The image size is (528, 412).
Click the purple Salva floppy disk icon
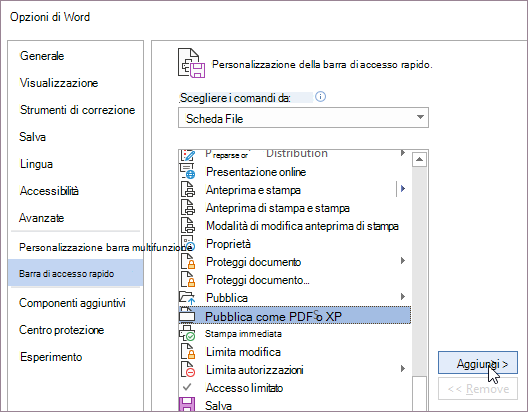[187, 405]
